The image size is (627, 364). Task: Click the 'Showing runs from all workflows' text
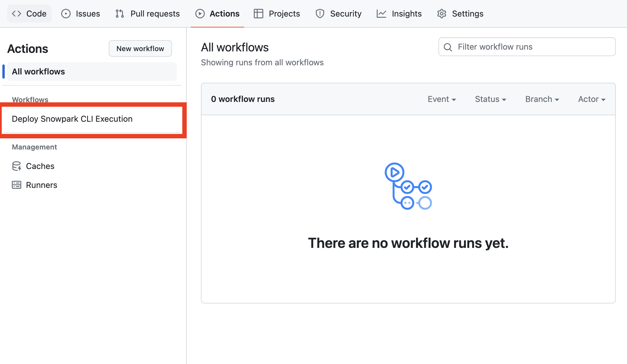coord(262,63)
